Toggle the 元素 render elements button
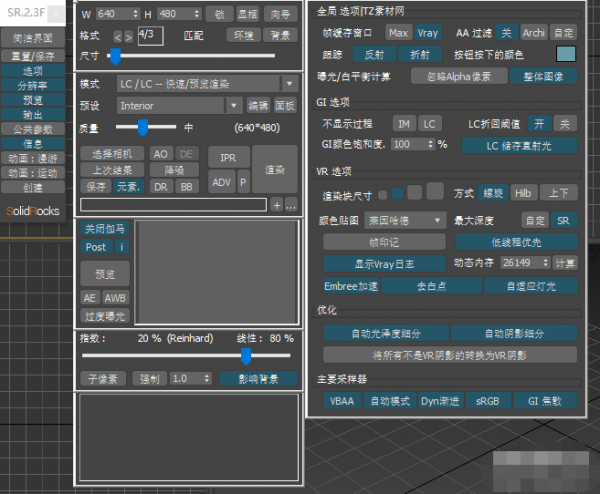Screen dimensions: 600x494 pyautogui.click(x=128, y=186)
